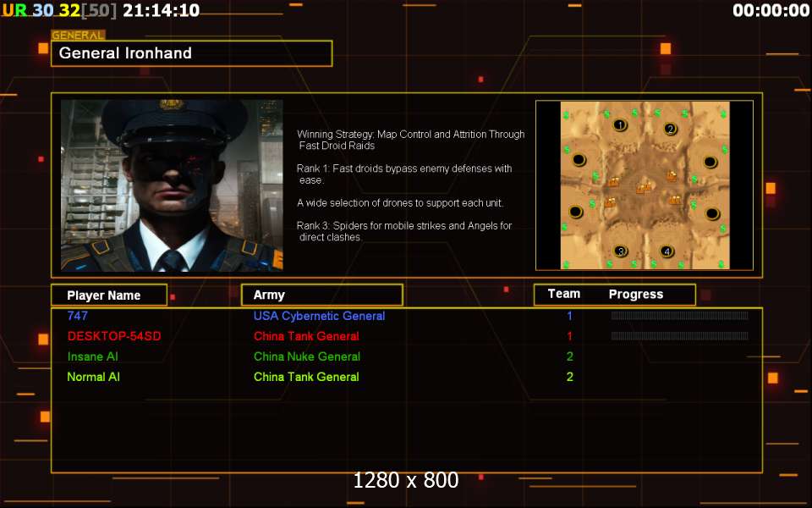The height and width of the screenshot is (508, 812).
Task: Click supply dollar icon in map's southeast corner
Action: (x=721, y=264)
